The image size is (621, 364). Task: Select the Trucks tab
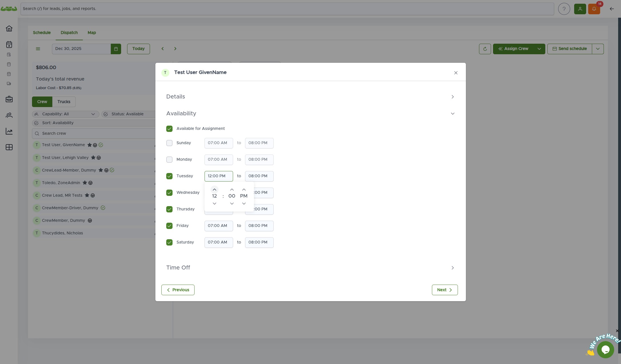point(64,102)
